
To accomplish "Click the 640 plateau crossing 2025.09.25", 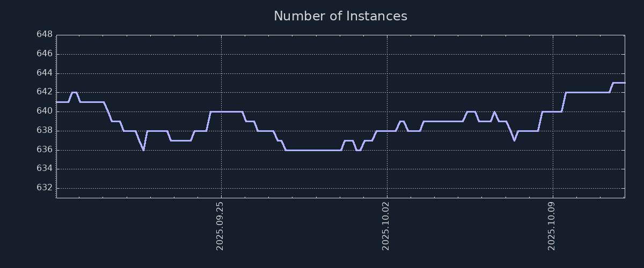I will 225,111.
